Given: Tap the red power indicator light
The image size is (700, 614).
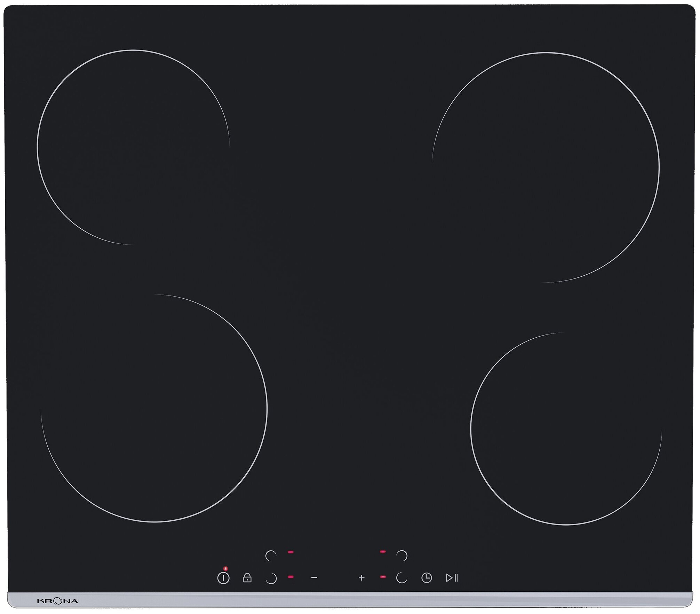Looking at the screenshot, I should pos(225,568).
